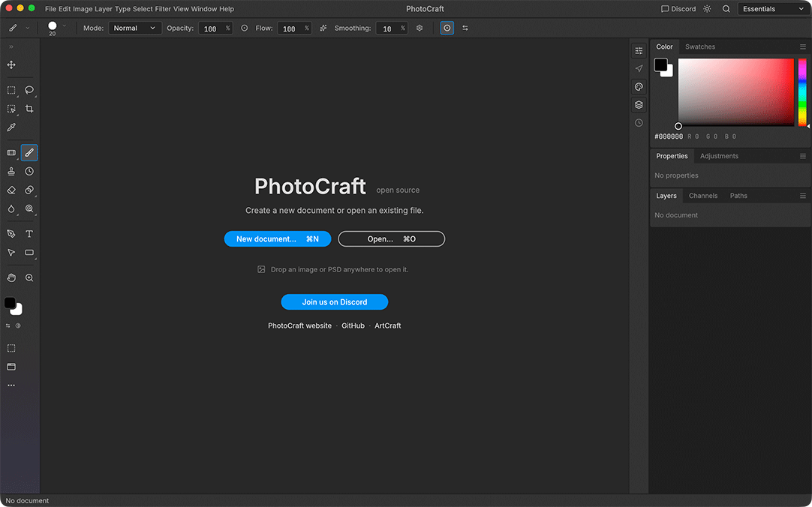
Task: Select the Blur droplet tool
Action: click(11, 208)
